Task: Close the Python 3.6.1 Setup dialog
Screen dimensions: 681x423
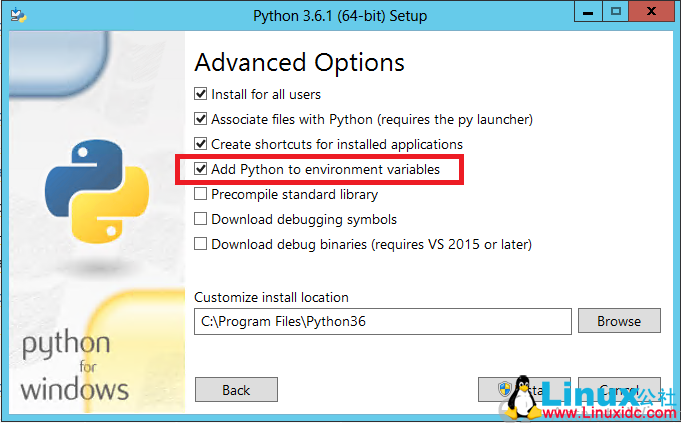Action: pyautogui.click(x=654, y=12)
